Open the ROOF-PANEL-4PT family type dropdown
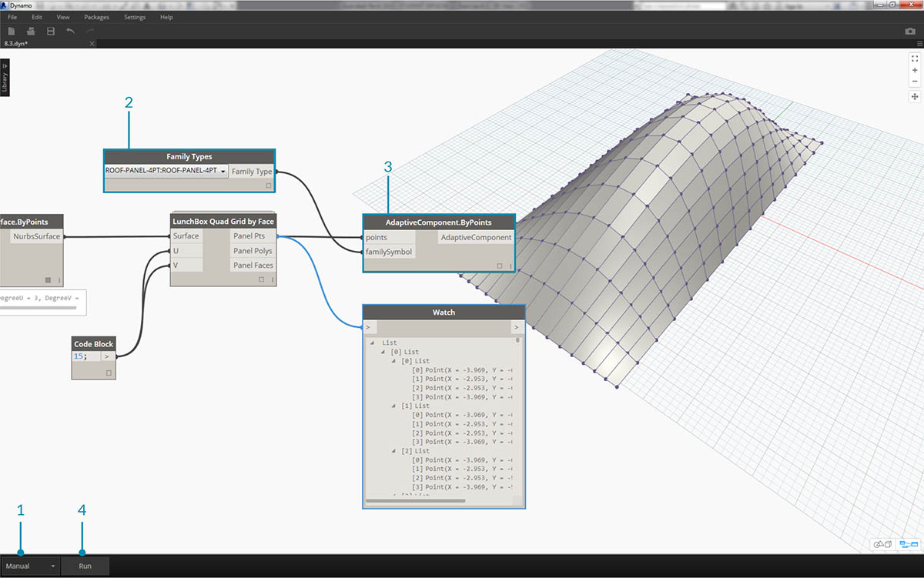Image resolution: width=924 pixels, height=578 pixels. click(x=223, y=172)
